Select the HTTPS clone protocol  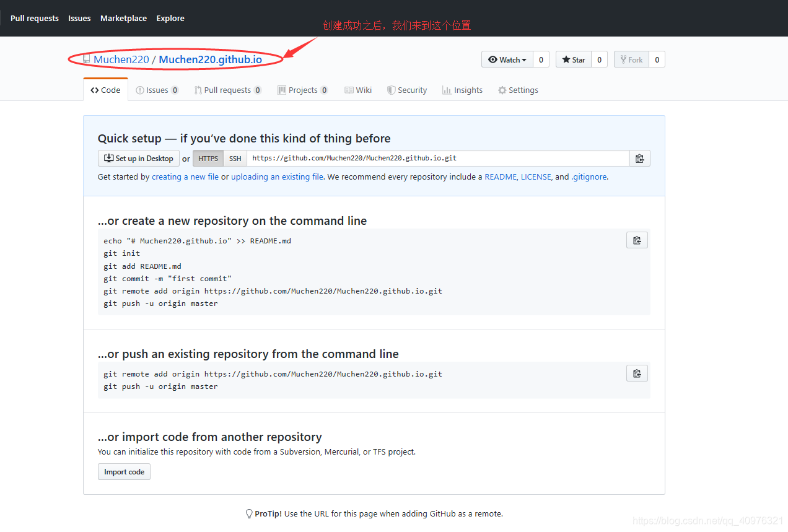pyautogui.click(x=208, y=159)
